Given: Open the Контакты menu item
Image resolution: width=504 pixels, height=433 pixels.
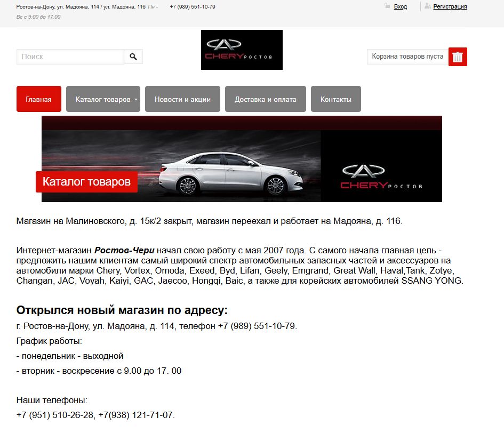Looking at the screenshot, I should [x=336, y=99].
